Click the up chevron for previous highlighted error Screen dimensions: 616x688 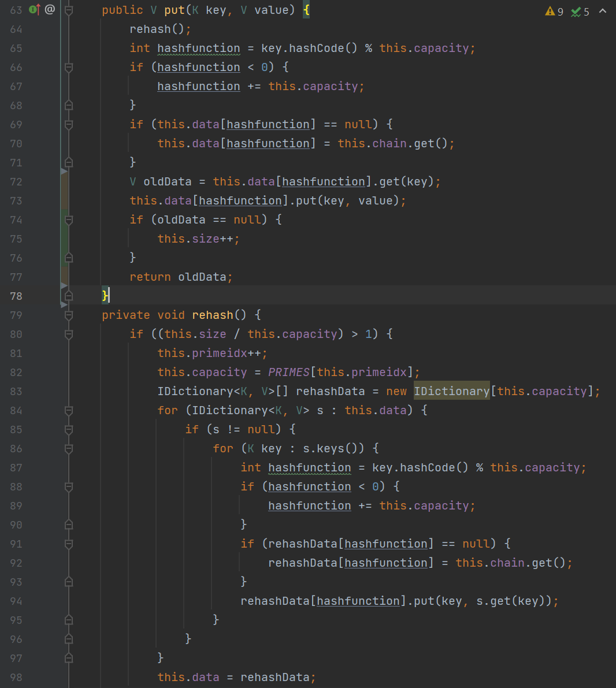click(x=603, y=11)
